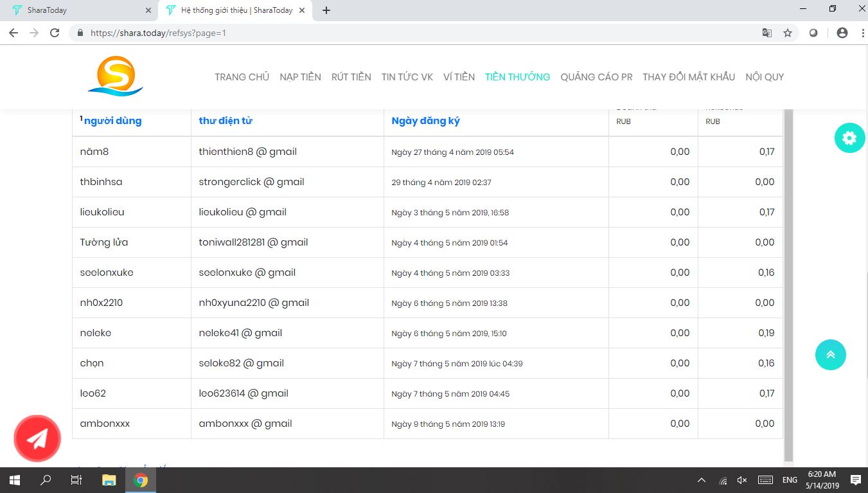Sort by the Ngày đăng ký column header
Screen dimensions: 868x493
pyautogui.click(x=425, y=121)
